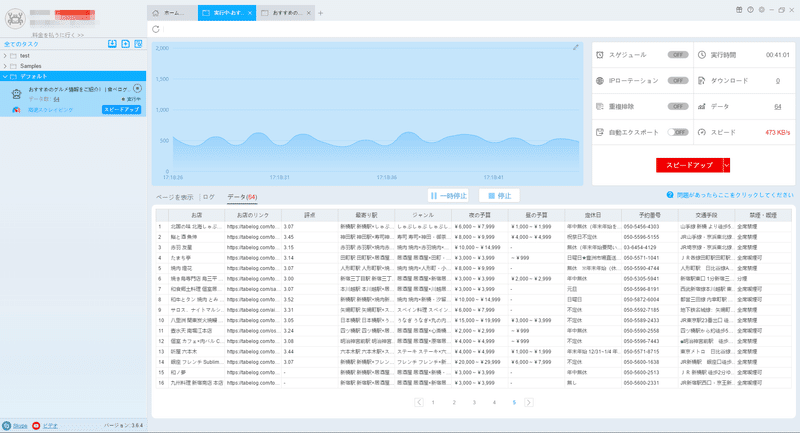Switch to the ログ tab
Viewport: 800px width, 433px height.
click(209, 197)
